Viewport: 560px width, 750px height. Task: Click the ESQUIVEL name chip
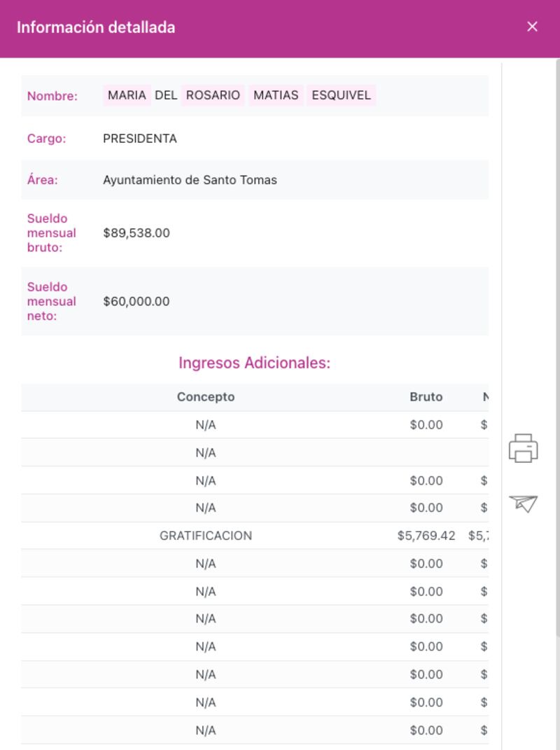tap(341, 95)
